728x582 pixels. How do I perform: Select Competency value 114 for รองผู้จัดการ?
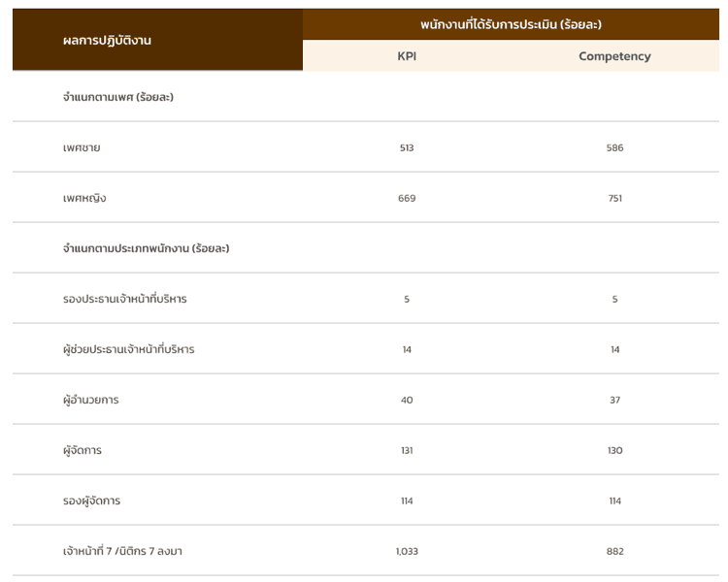tap(614, 501)
